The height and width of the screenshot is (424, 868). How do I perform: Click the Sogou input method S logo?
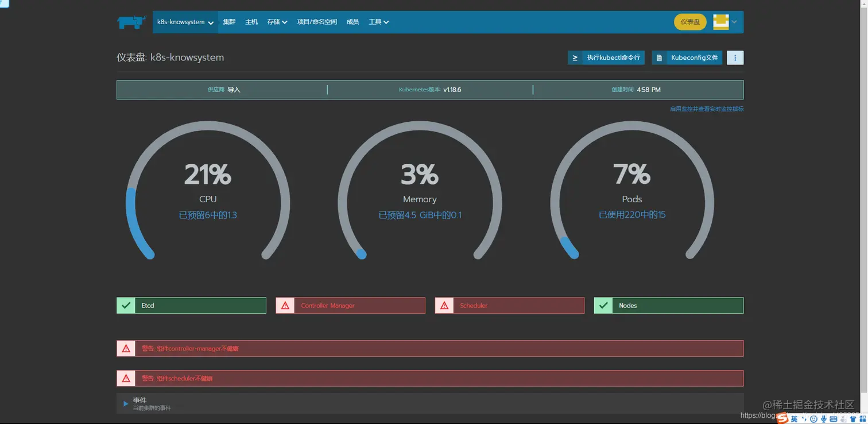[782, 419]
